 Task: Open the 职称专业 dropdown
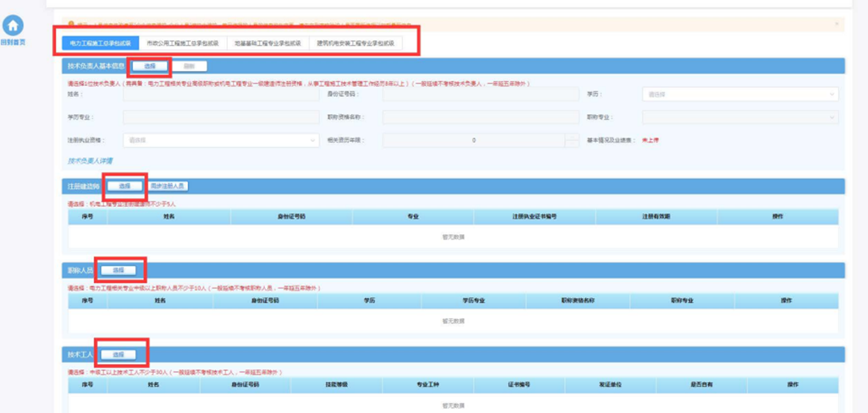point(740,117)
